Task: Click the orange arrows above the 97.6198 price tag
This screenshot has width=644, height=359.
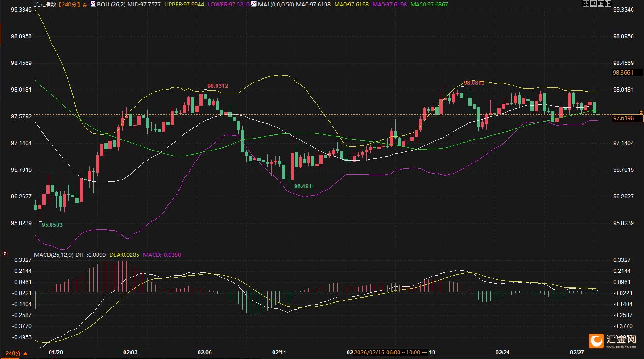Action: [x=641, y=112]
